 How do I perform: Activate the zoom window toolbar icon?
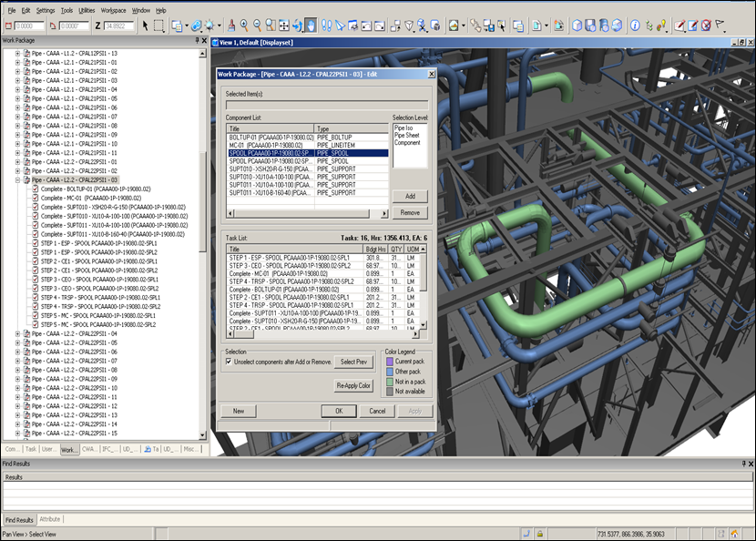click(271, 26)
